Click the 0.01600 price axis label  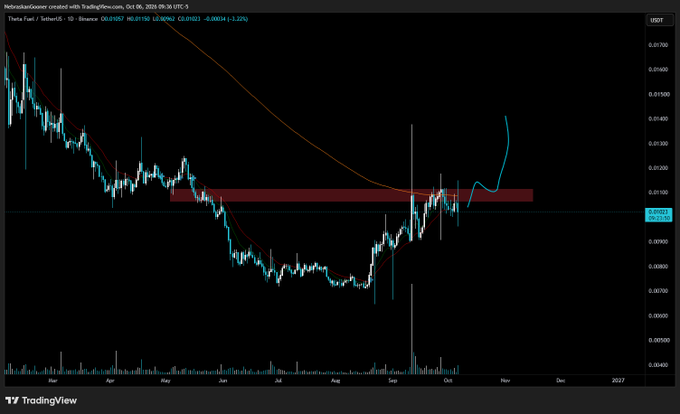click(658, 69)
